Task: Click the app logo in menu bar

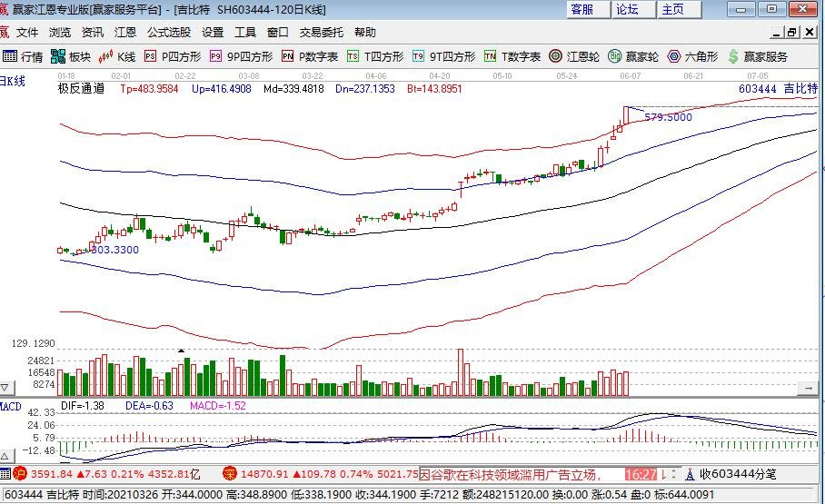Action: [5, 32]
